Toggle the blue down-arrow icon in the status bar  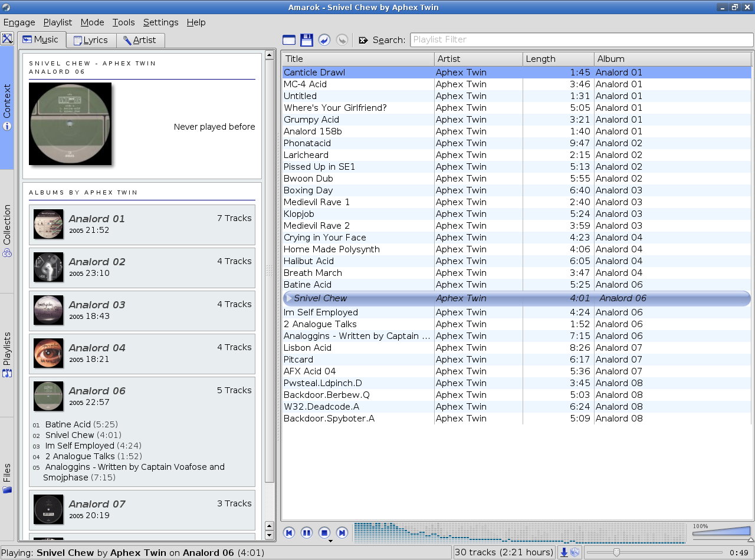(564, 552)
